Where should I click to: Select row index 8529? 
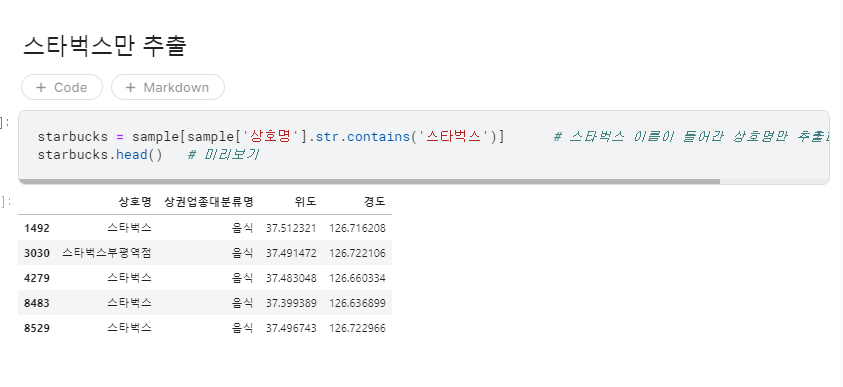[x=37, y=328]
